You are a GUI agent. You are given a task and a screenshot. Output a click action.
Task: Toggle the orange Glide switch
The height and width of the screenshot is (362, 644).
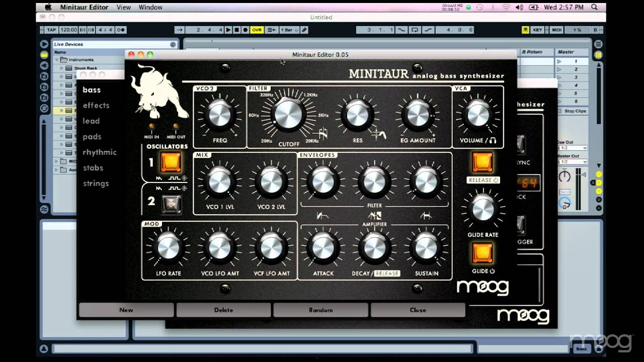(x=482, y=253)
